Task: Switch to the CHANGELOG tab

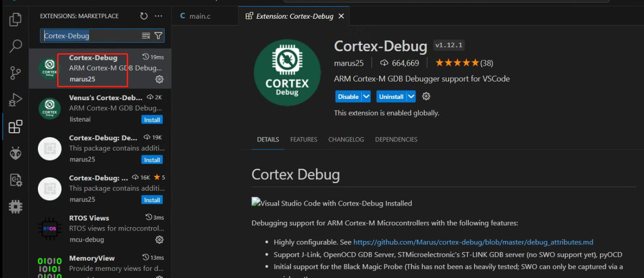Action: click(x=346, y=139)
